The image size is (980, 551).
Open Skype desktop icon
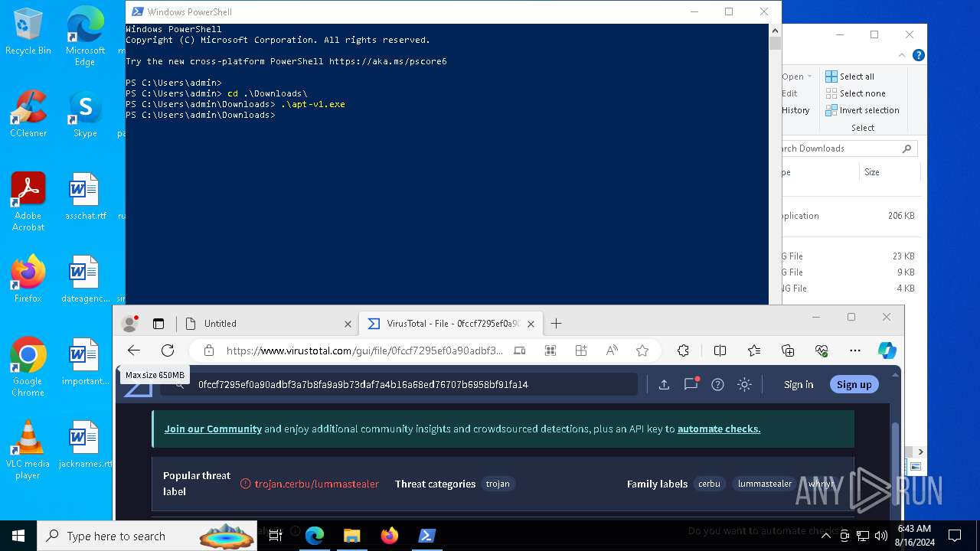pos(85,114)
